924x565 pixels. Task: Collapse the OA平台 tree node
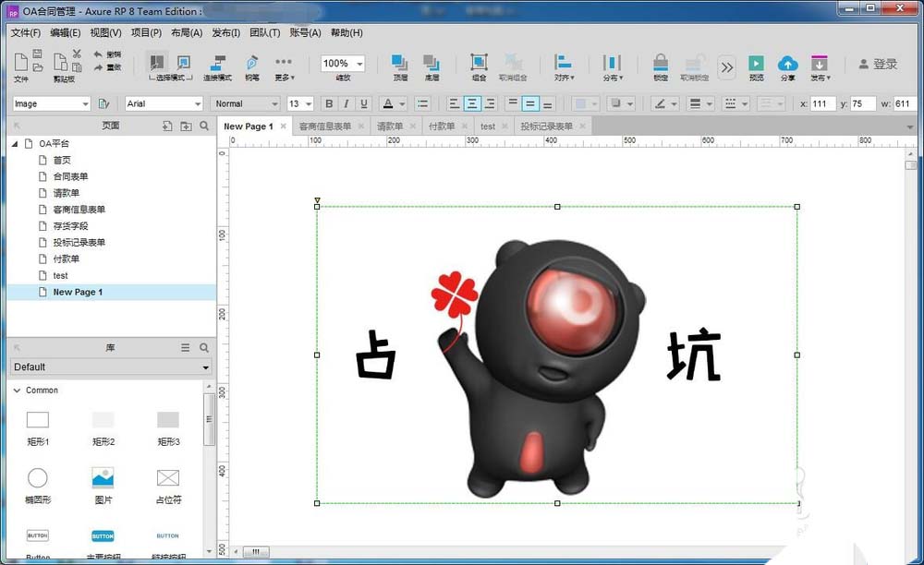point(15,143)
